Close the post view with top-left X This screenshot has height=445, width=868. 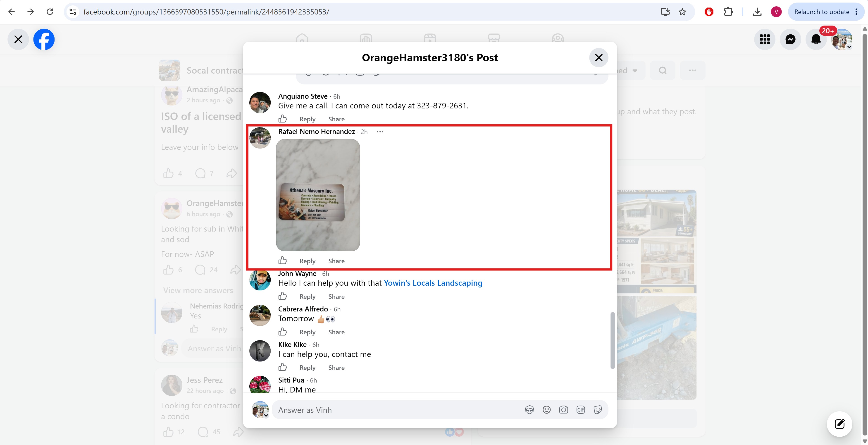18,39
